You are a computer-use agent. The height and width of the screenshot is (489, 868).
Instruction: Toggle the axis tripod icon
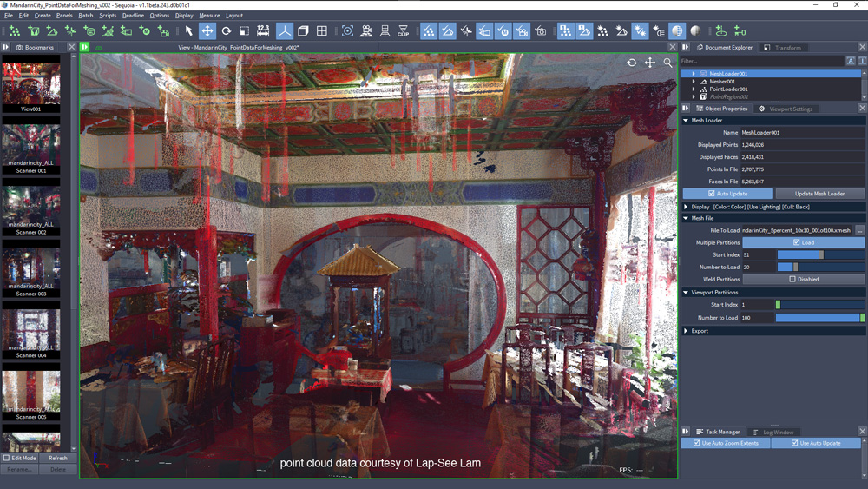pyautogui.click(x=285, y=31)
